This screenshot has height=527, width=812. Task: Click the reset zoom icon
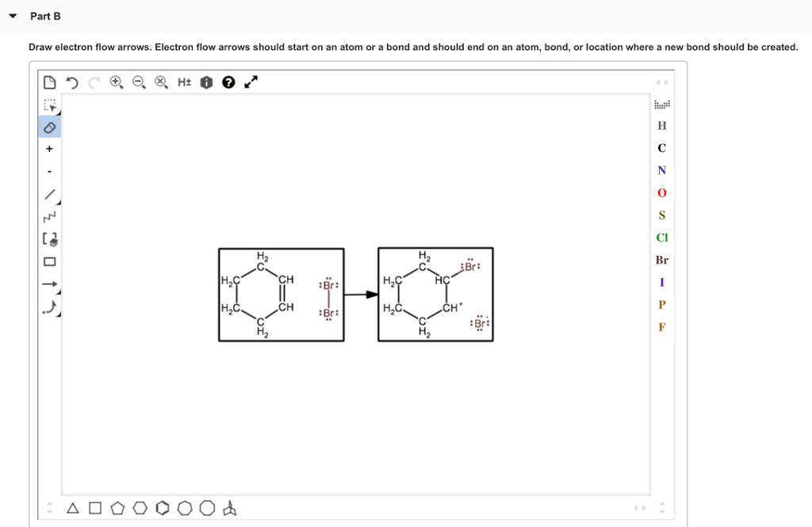[x=160, y=82]
